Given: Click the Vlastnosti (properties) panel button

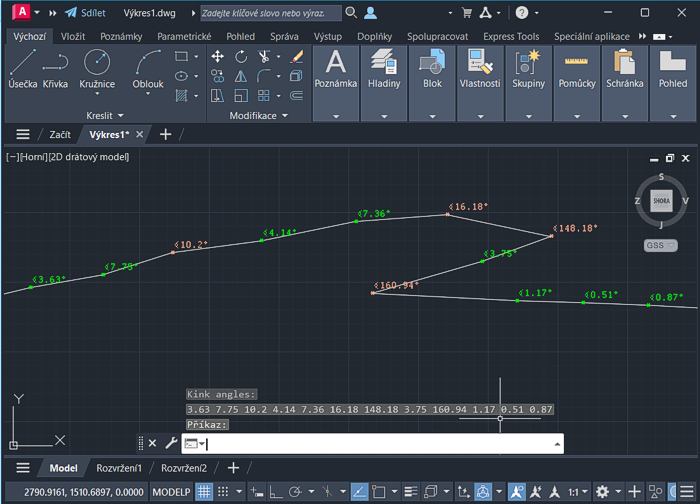Looking at the screenshot, I should (480, 70).
